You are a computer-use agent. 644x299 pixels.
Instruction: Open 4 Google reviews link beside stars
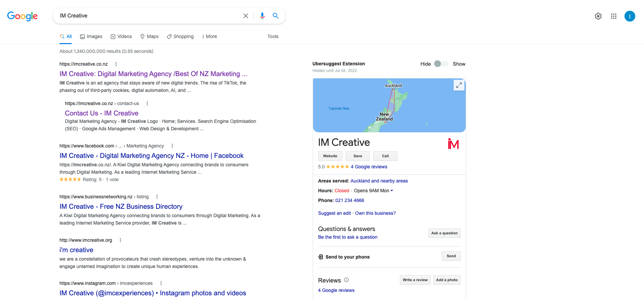369,167
